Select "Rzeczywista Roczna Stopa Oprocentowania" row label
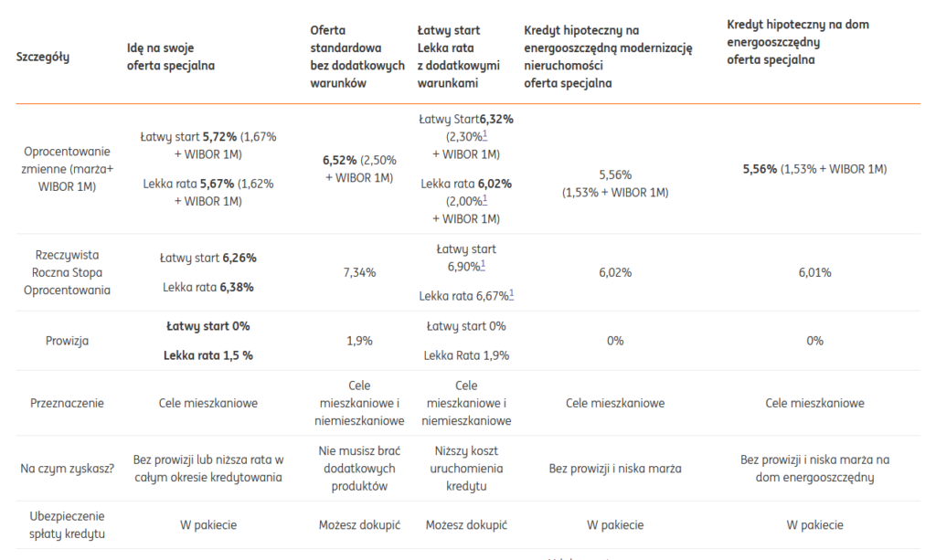Viewport: 936px width, 560px height. 72,272
